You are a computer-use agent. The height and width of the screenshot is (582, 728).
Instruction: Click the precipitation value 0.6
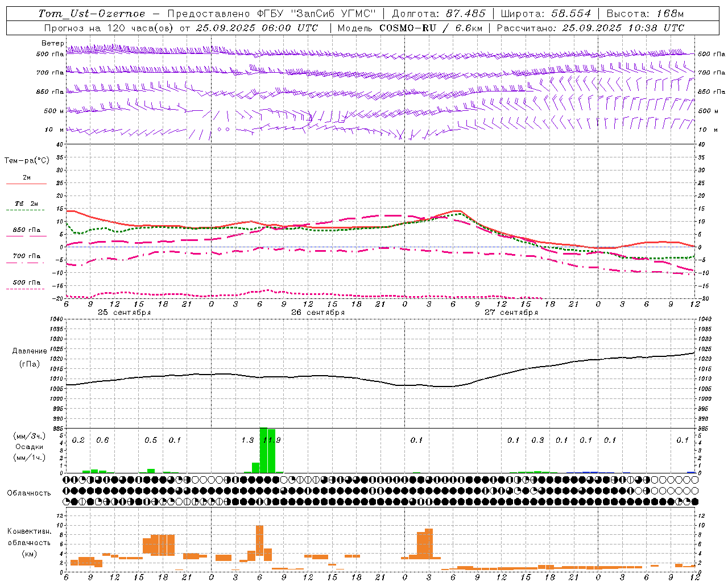102,440
